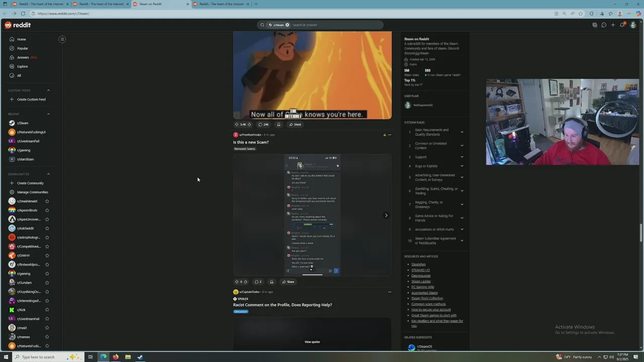Open the Reddit chat icon

[604, 25]
